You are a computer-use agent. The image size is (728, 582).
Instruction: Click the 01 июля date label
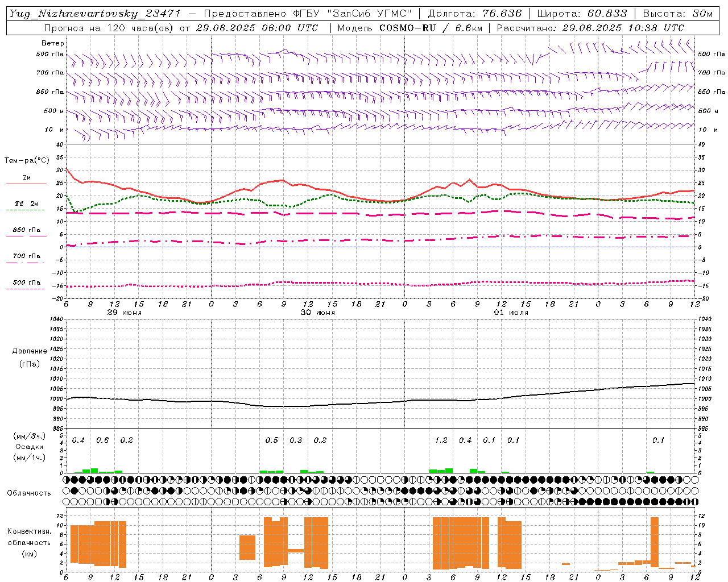pos(511,313)
